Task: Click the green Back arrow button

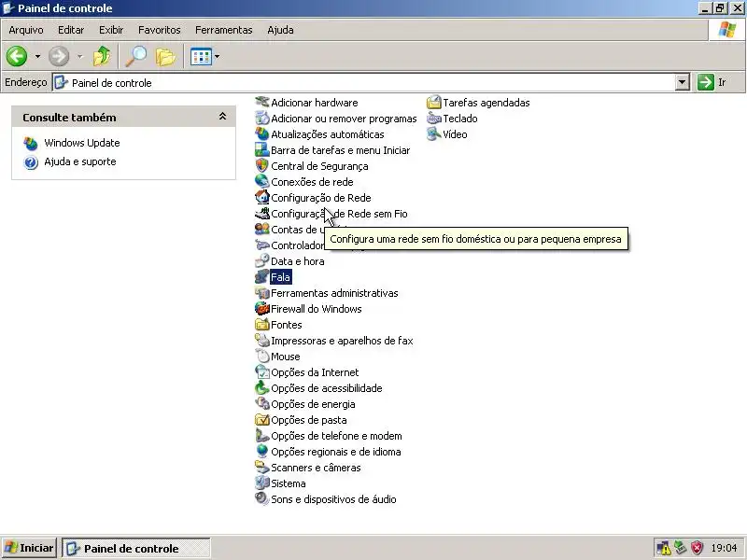Action: (17, 57)
